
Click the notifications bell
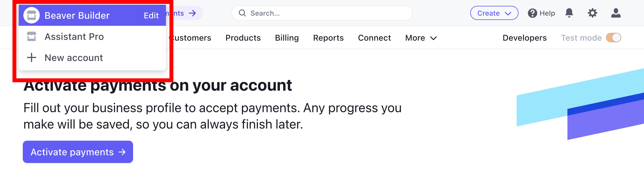click(569, 13)
